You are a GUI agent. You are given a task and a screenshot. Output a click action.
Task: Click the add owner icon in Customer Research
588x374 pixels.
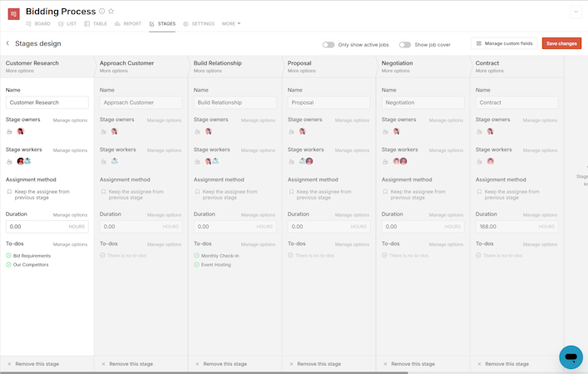click(10, 131)
